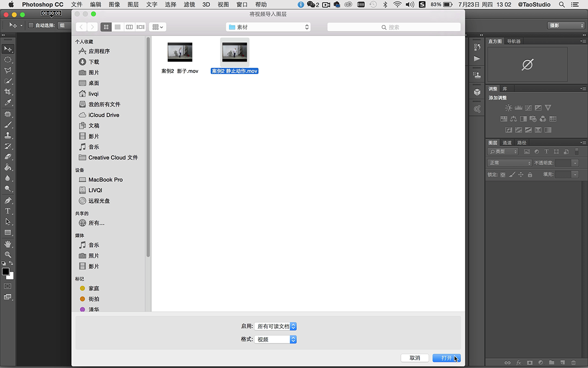Pick the Zoom tool in toolbar
The height and width of the screenshot is (368, 588).
pyautogui.click(x=8, y=255)
